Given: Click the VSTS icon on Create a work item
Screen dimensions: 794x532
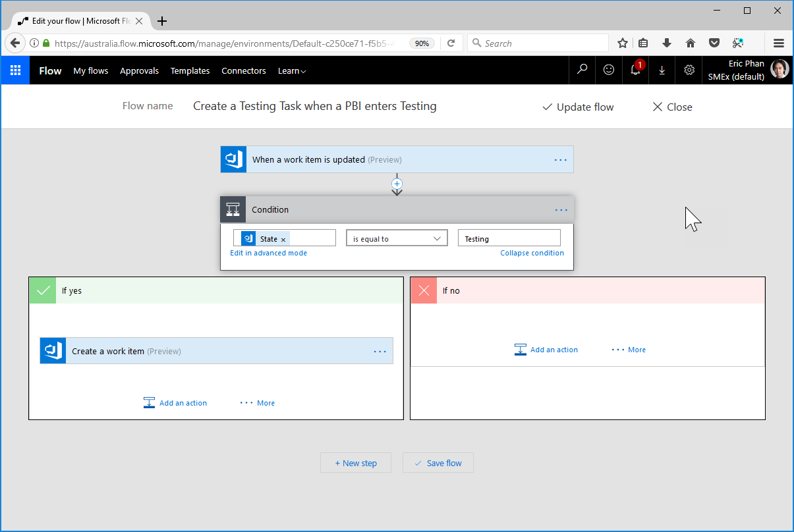Looking at the screenshot, I should pyautogui.click(x=53, y=351).
